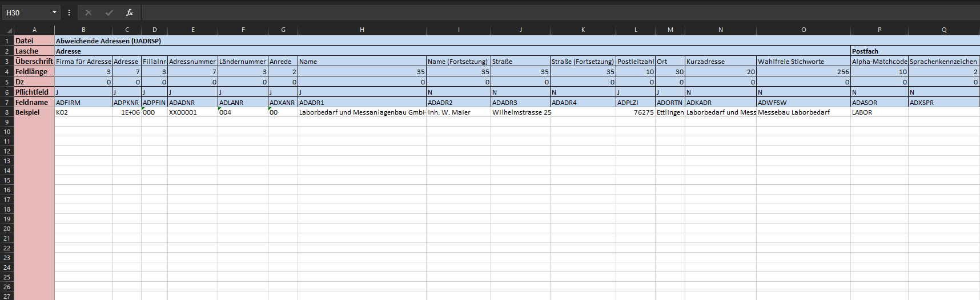Click the 'Ort' header cell

pyautogui.click(x=670, y=62)
